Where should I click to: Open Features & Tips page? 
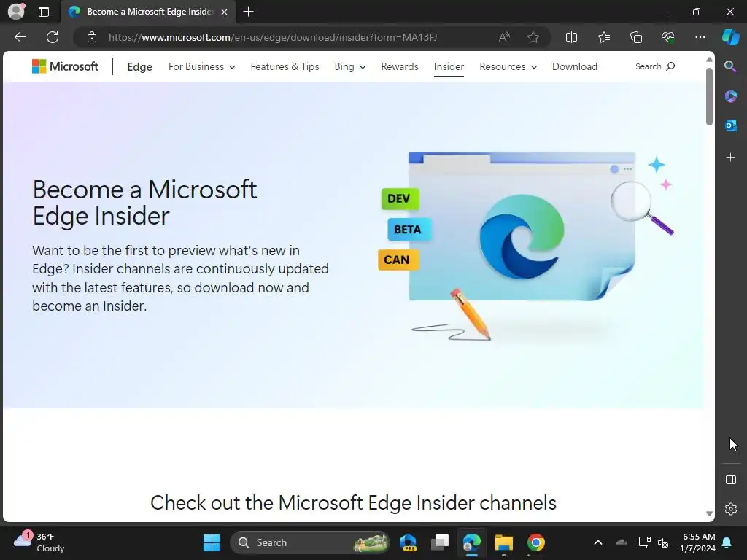(x=285, y=66)
